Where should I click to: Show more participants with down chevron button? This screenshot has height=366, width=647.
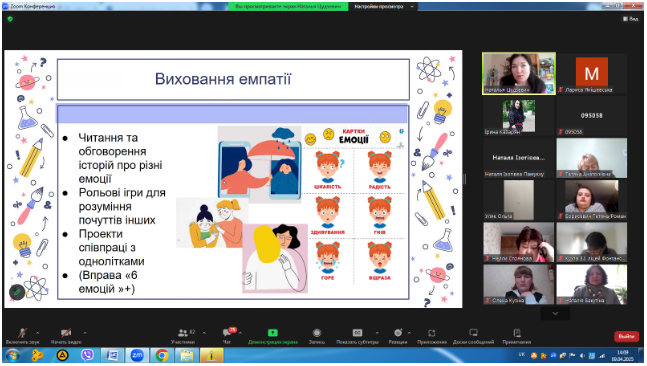coord(555,314)
